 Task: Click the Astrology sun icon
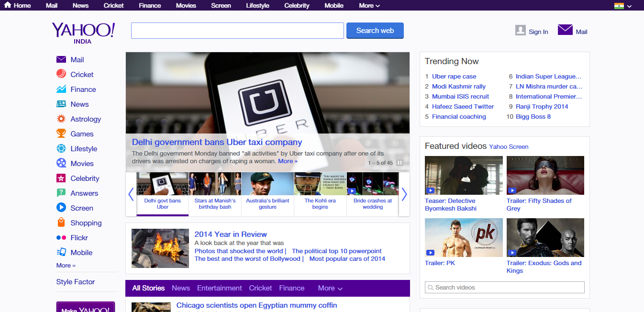[61, 119]
